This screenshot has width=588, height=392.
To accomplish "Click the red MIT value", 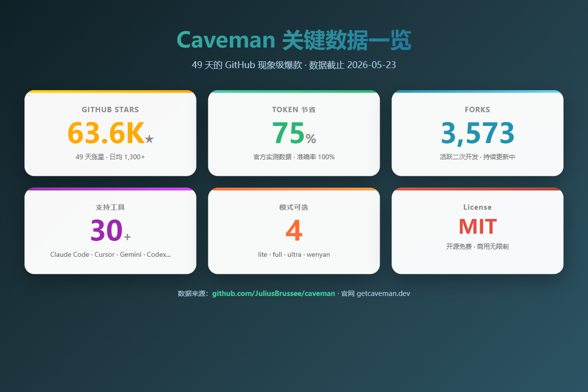I will click(x=477, y=227).
